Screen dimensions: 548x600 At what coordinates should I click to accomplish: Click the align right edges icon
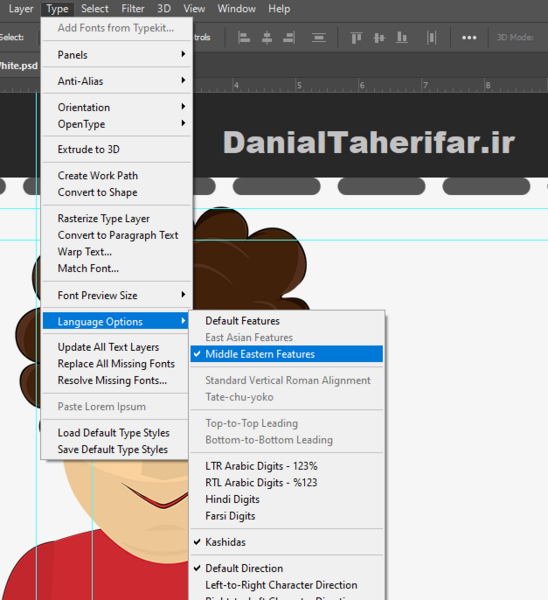[289, 38]
